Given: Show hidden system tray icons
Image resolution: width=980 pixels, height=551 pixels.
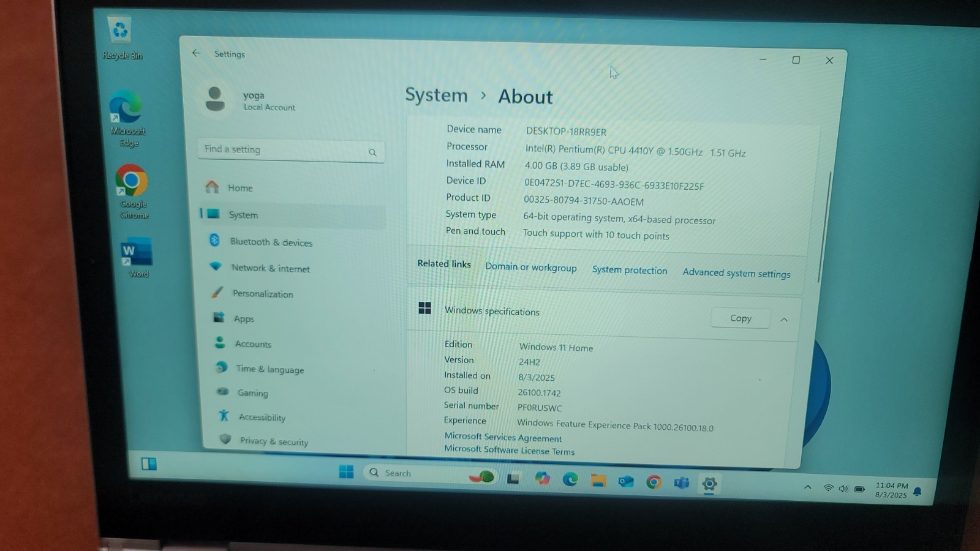Looking at the screenshot, I should 807,487.
